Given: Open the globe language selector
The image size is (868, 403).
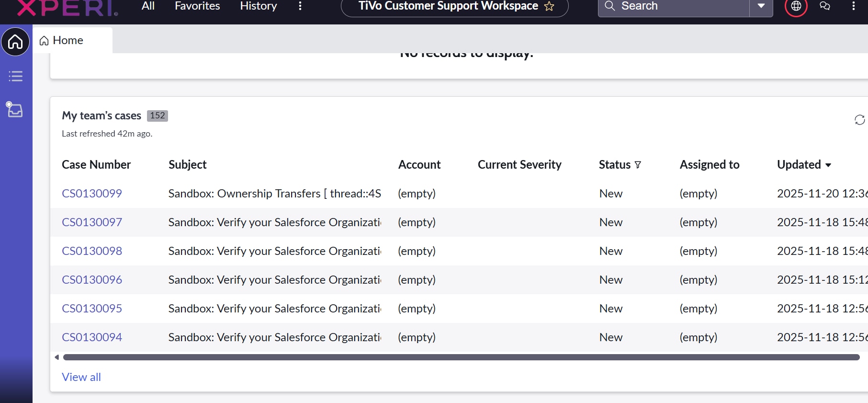Looking at the screenshot, I should (796, 6).
